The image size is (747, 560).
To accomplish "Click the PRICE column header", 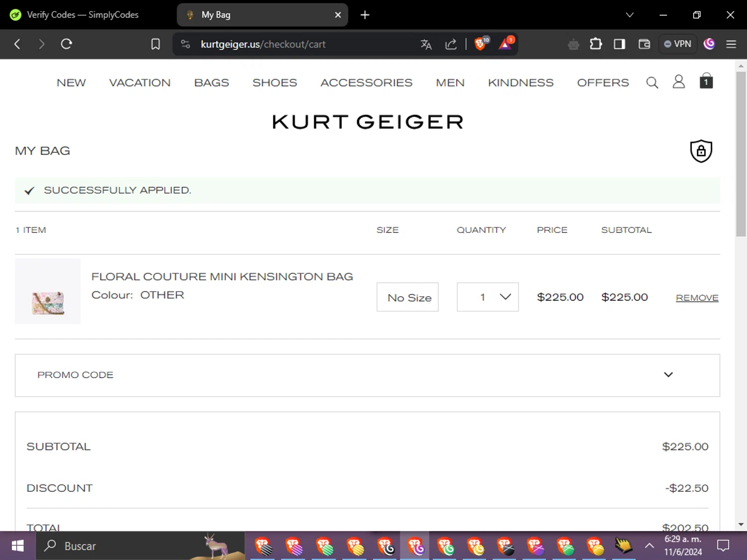I will [552, 230].
